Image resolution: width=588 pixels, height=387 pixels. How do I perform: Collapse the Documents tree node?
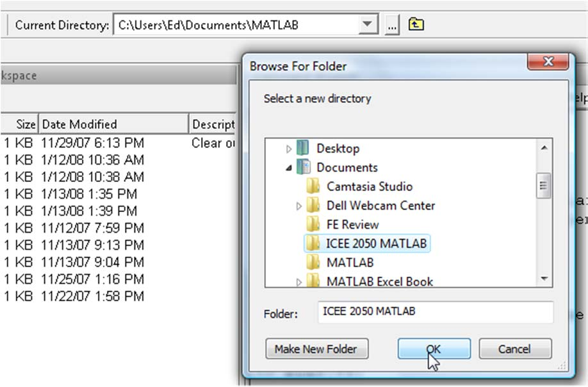[x=288, y=168]
